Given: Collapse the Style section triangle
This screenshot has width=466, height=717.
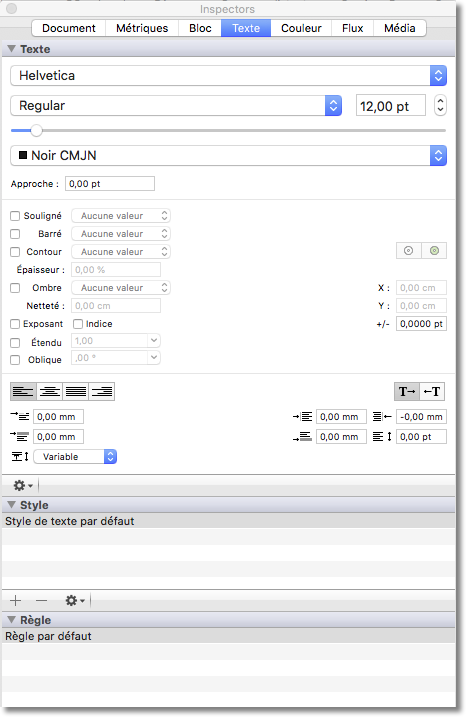Looking at the screenshot, I should [x=11, y=505].
